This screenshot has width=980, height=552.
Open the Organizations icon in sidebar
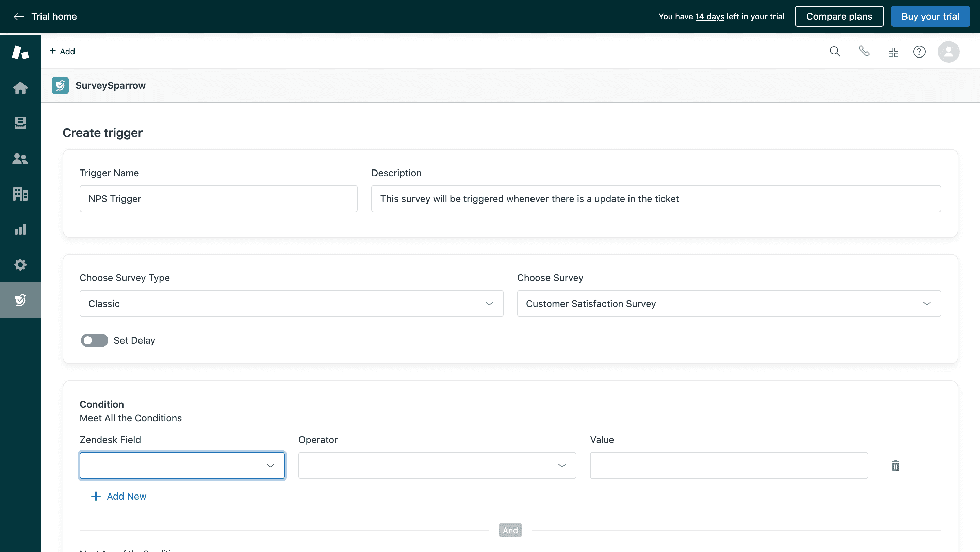coord(20,194)
